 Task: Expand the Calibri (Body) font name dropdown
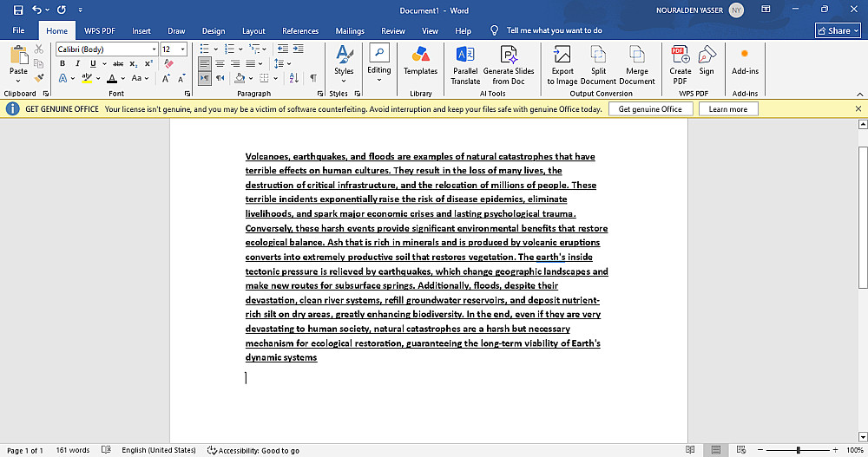154,49
